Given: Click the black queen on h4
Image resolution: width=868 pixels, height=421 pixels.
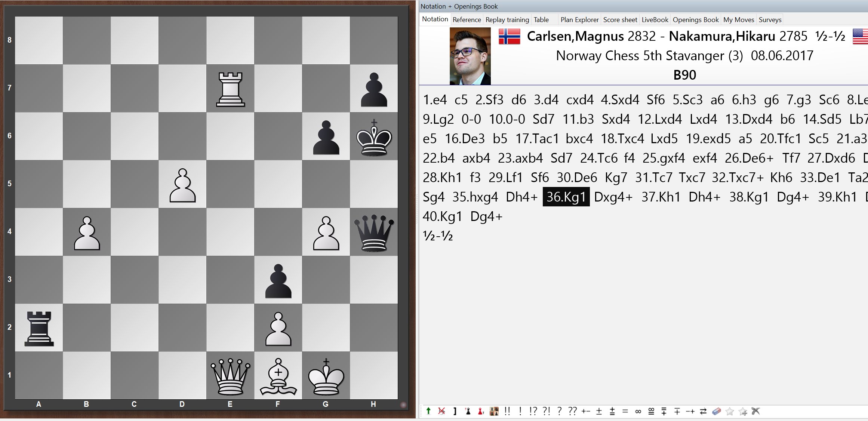Looking at the screenshot, I should [374, 232].
